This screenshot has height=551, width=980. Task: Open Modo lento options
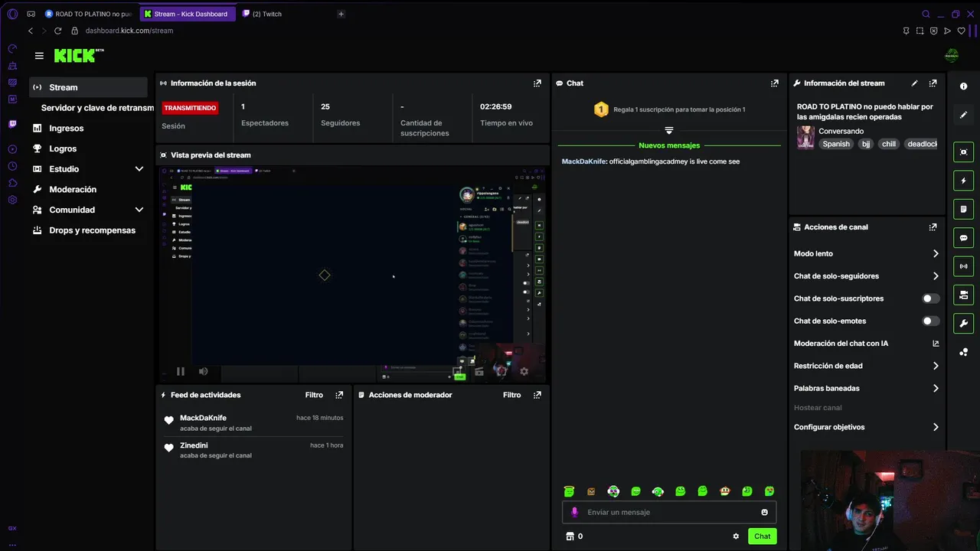point(866,254)
